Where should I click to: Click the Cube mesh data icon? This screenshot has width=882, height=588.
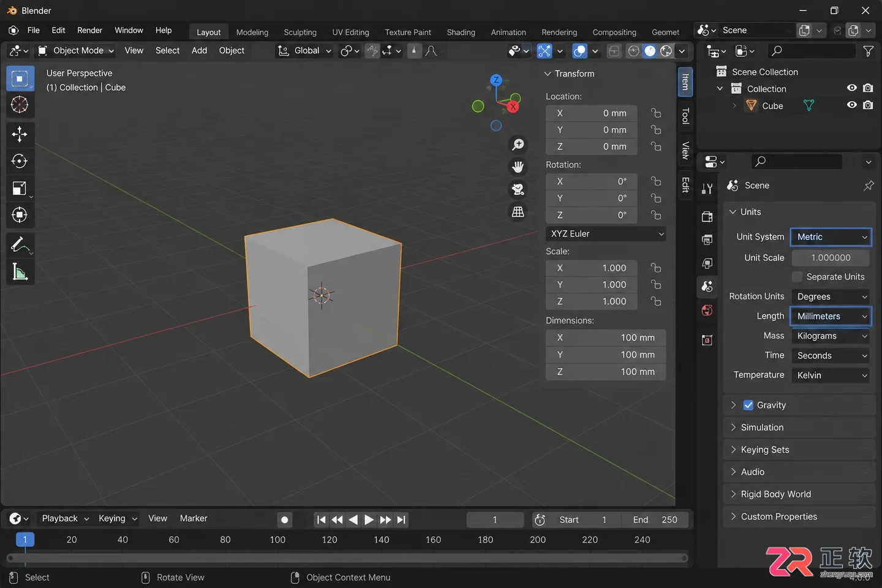click(x=809, y=105)
